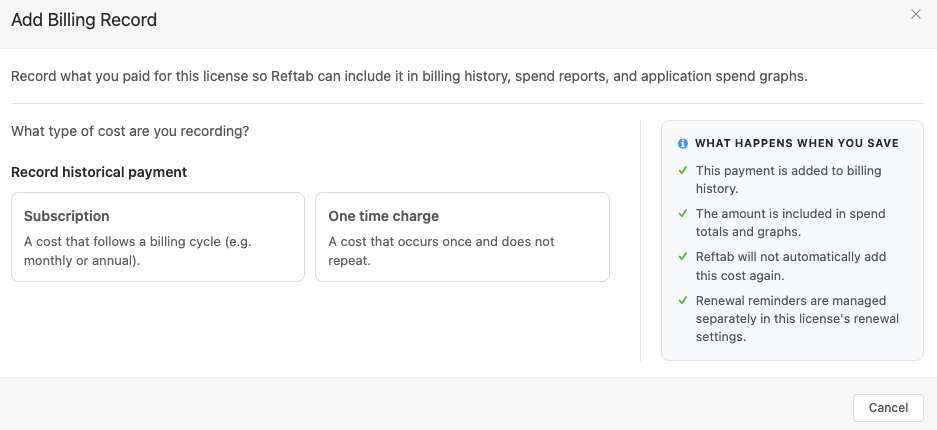The image size is (937, 430).
Task: Click 'A cost that occurs once' text
Action: (x=441, y=251)
